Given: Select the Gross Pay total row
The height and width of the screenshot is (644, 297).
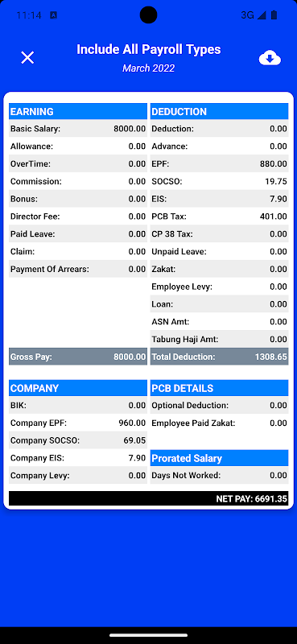Looking at the screenshot, I should point(78,357).
